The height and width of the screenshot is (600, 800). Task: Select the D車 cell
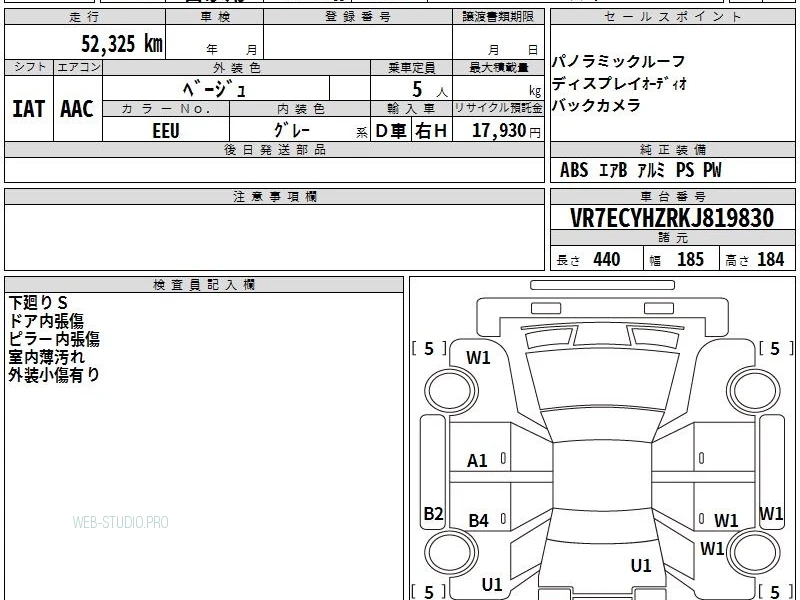point(391,131)
